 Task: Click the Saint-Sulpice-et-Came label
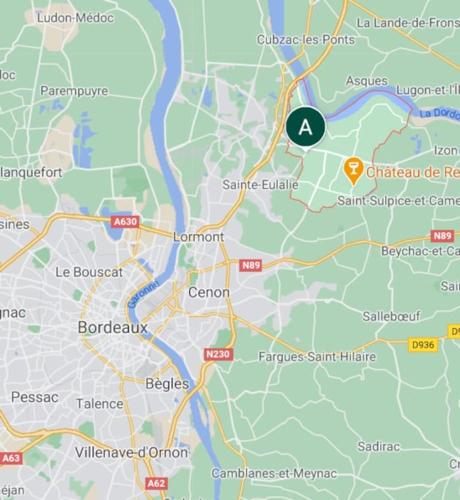[399, 201]
